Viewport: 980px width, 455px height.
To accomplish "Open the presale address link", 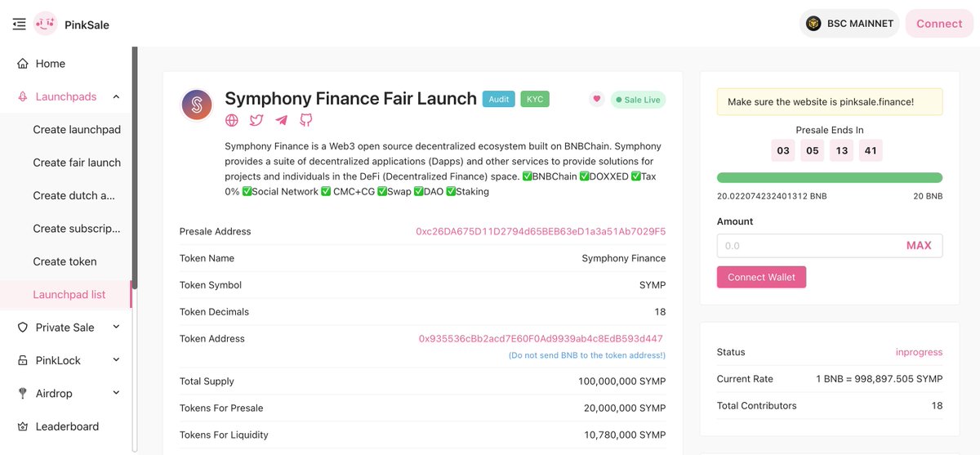I will pyautogui.click(x=541, y=231).
